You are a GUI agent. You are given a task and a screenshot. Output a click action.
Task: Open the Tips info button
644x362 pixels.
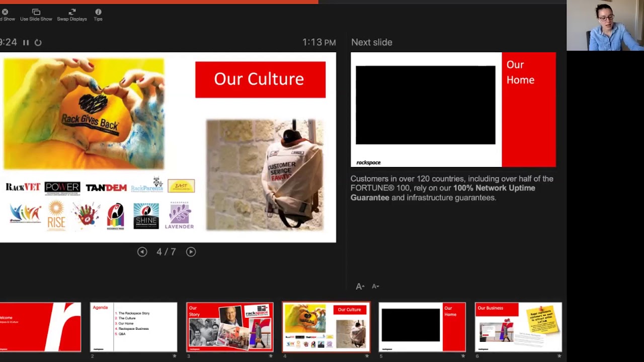pos(98,15)
